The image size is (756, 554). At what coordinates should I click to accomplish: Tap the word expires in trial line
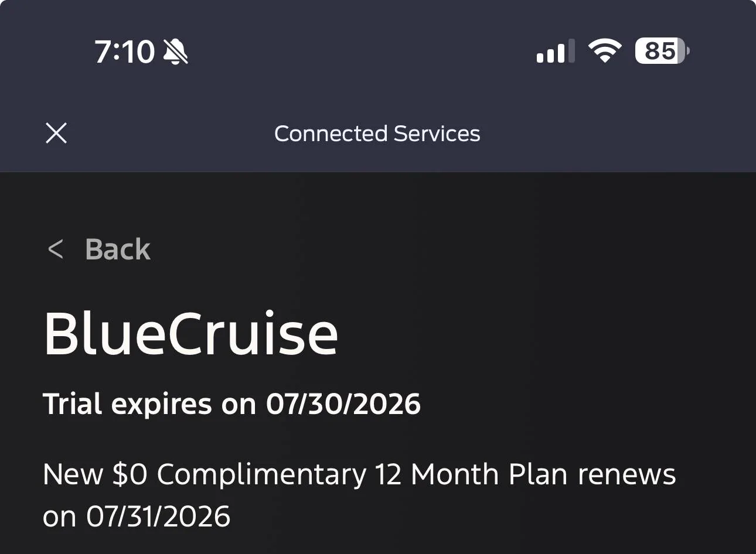[161, 404]
